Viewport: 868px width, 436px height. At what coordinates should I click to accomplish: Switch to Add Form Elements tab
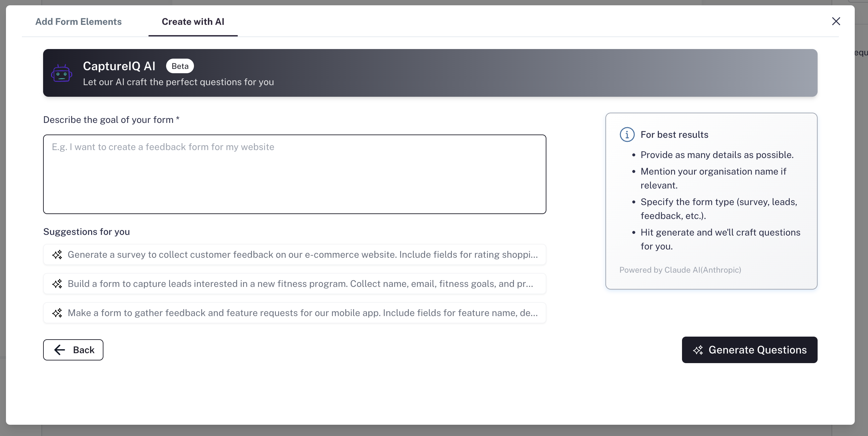click(78, 22)
